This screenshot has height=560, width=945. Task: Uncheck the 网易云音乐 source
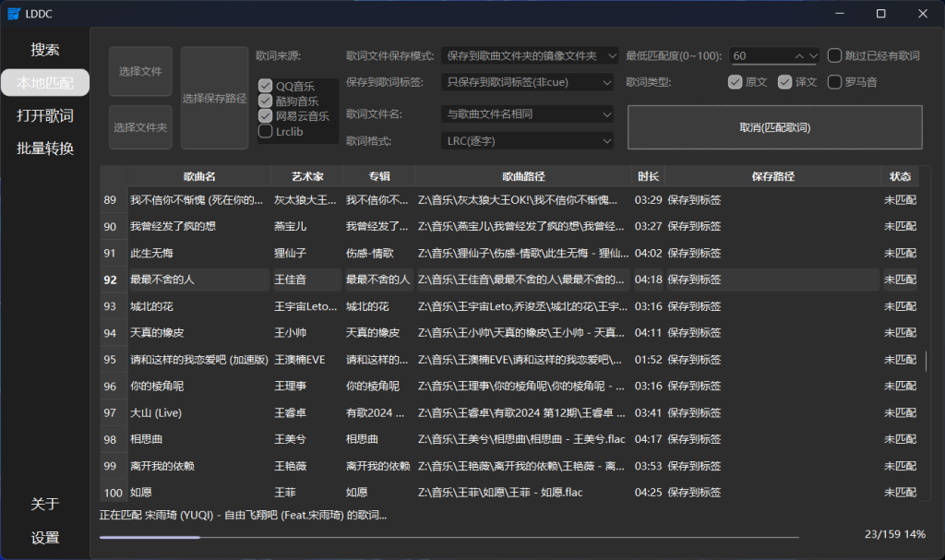pos(265,117)
